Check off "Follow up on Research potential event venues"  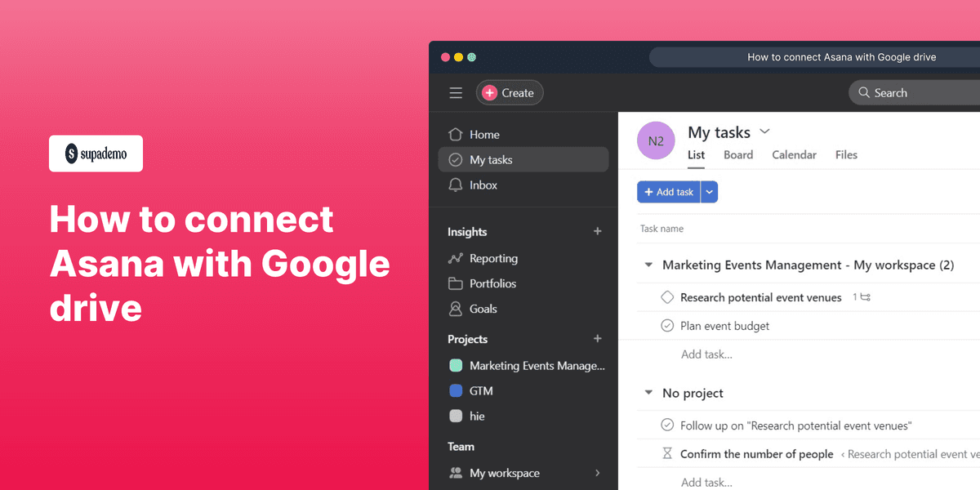667,425
